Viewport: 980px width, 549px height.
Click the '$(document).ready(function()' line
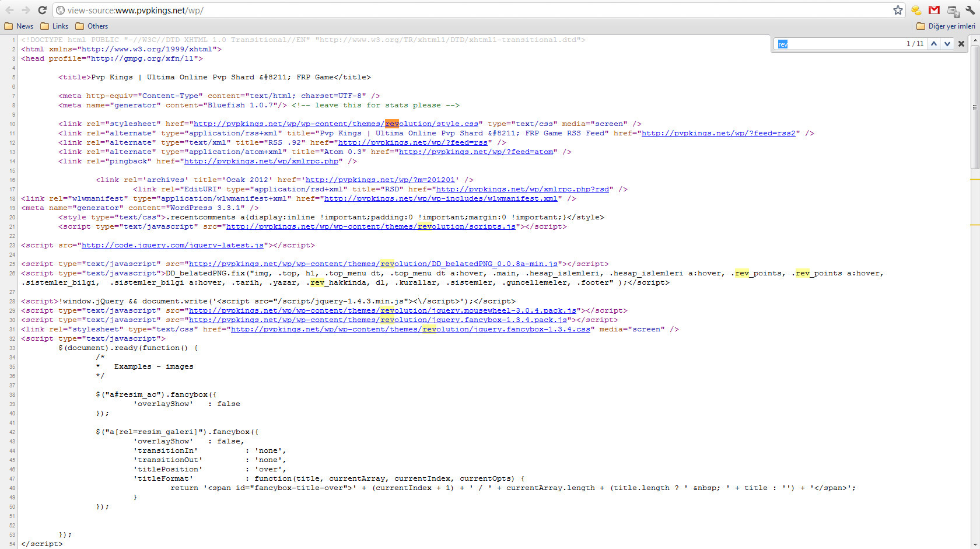[x=128, y=348]
